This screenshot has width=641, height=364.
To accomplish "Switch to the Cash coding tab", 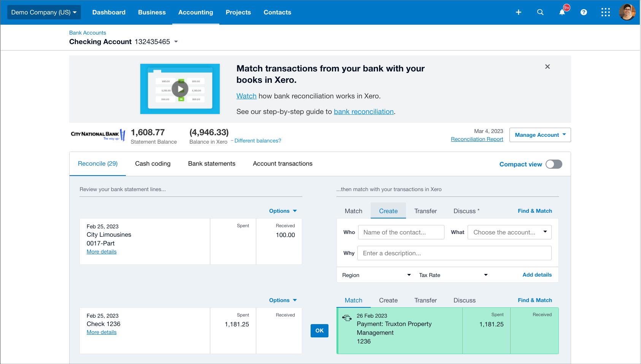I will click(152, 163).
